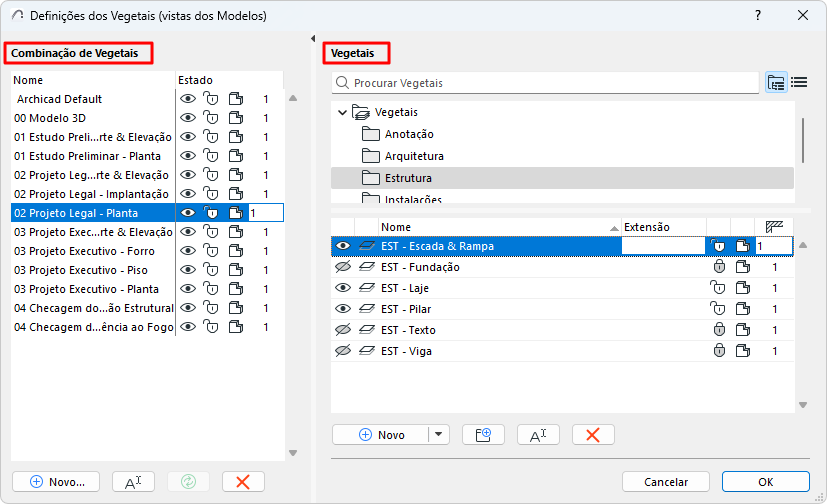
Task: Update layer combination refresh button
Action: click(188, 482)
